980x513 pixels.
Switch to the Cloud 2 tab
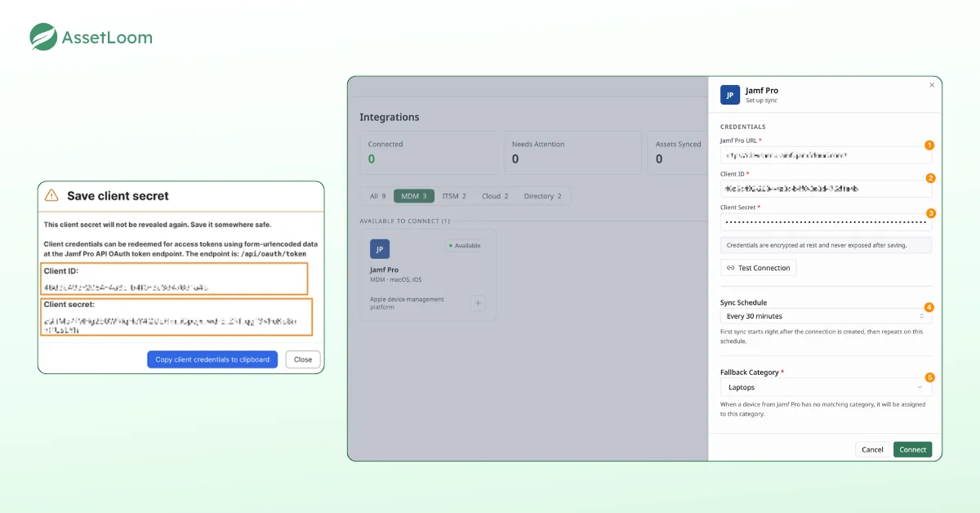tap(495, 196)
